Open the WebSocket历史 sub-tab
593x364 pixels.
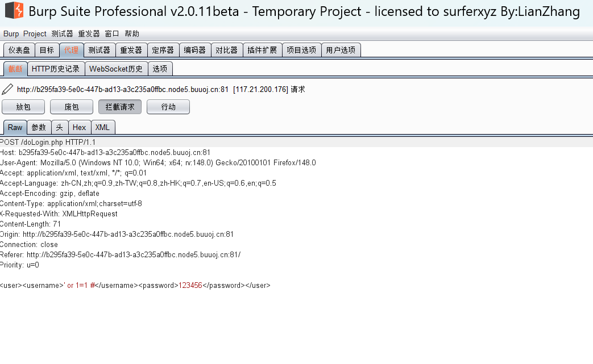(116, 69)
